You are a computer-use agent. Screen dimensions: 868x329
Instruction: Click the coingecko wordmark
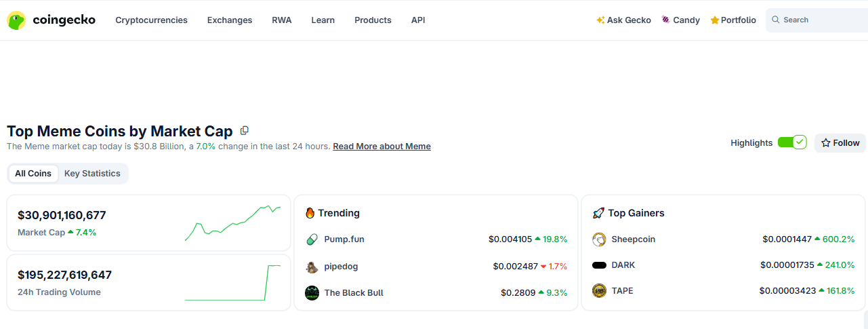(64, 20)
